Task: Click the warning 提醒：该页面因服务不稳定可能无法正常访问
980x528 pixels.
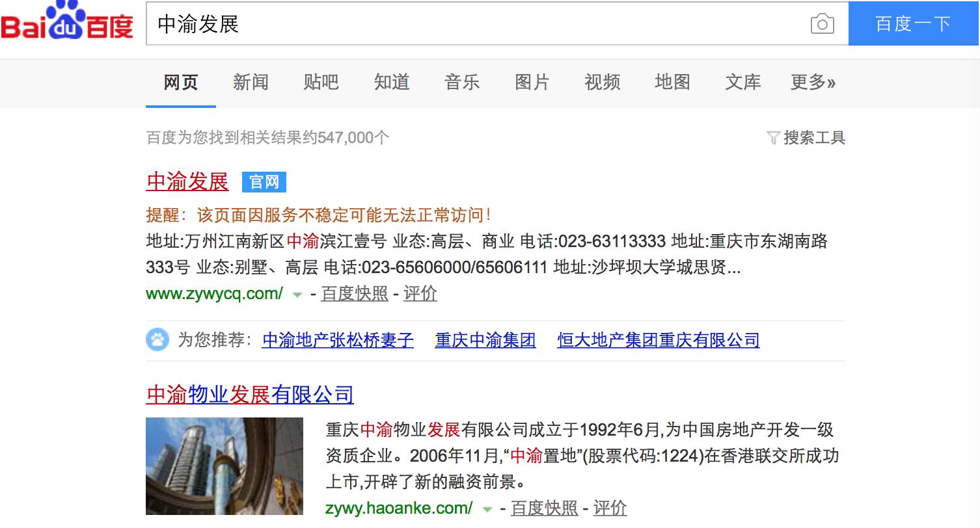Action: tap(319, 215)
